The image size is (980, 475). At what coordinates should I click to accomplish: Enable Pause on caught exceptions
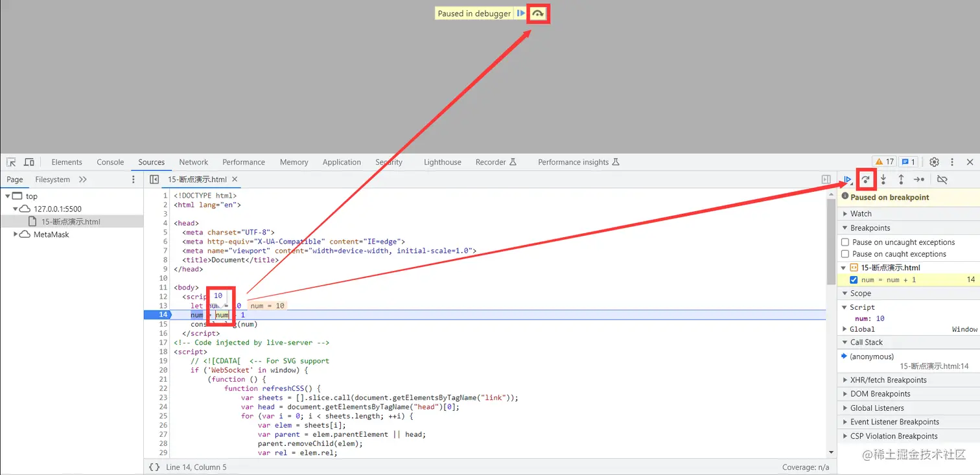845,254
